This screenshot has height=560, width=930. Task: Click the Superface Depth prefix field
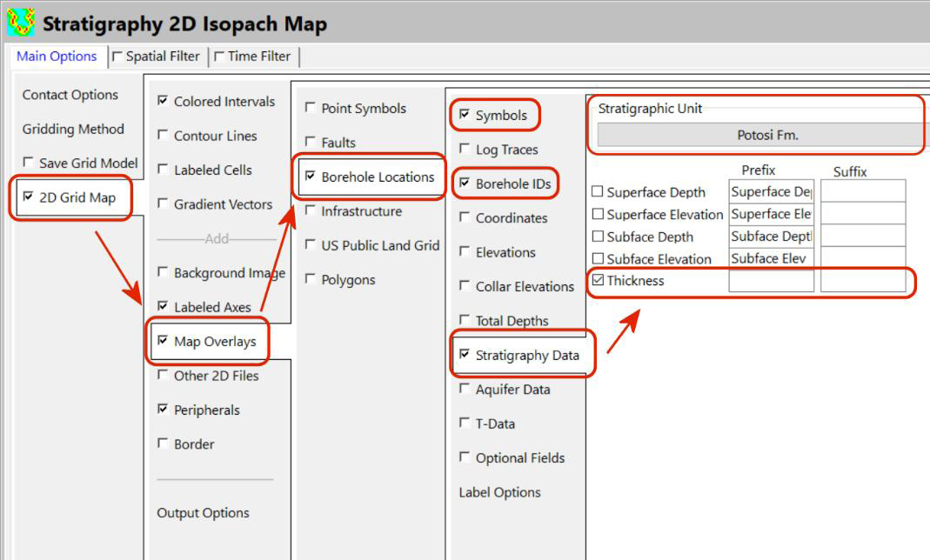(771, 192)
